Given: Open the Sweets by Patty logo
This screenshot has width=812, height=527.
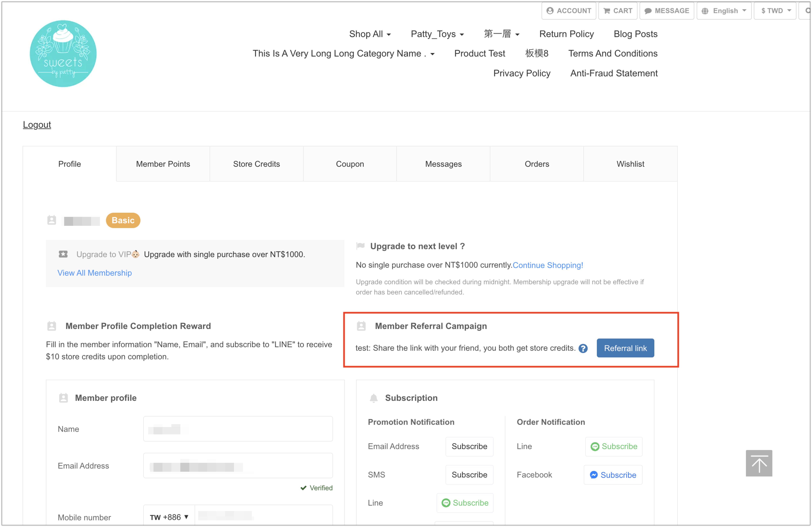Looking at the screenshot, I should (63, 54).
